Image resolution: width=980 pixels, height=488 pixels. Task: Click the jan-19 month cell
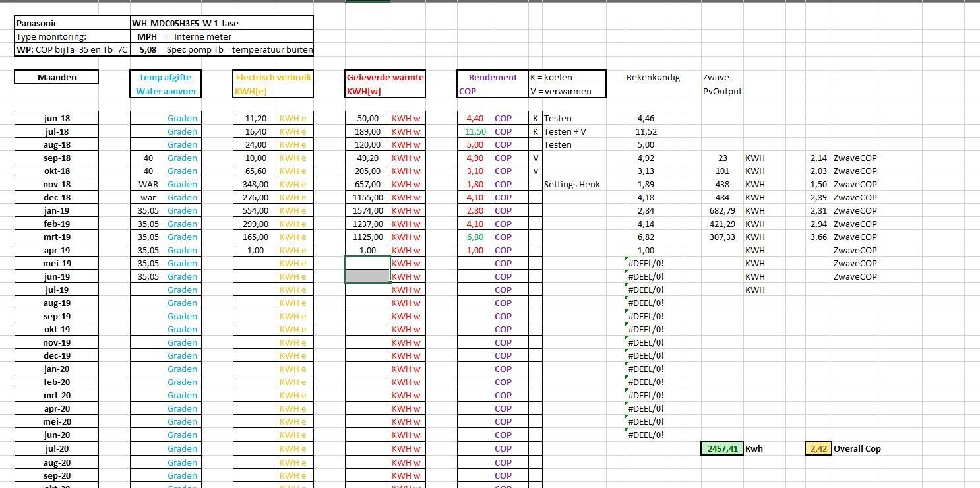(x=57, y=210)
